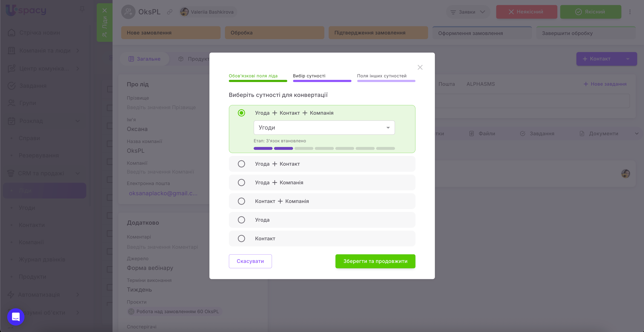Open the chat support widget icon
This screenshot has width=644, height=332.
[16, 317]
